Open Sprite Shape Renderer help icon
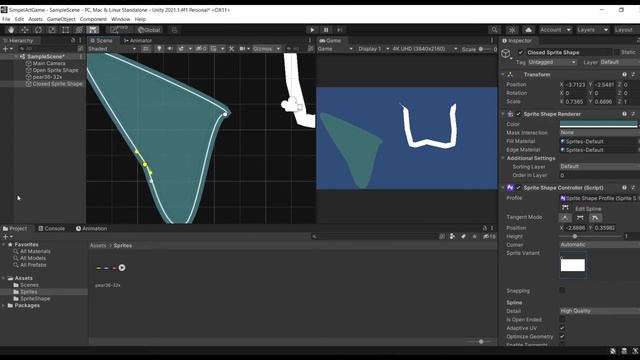640x360 pixels. [x=624, y=114]
